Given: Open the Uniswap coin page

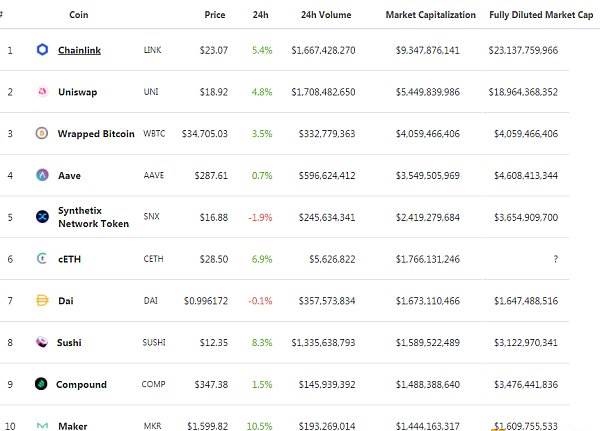Looking at the screenshot, I should click(77, 92).
